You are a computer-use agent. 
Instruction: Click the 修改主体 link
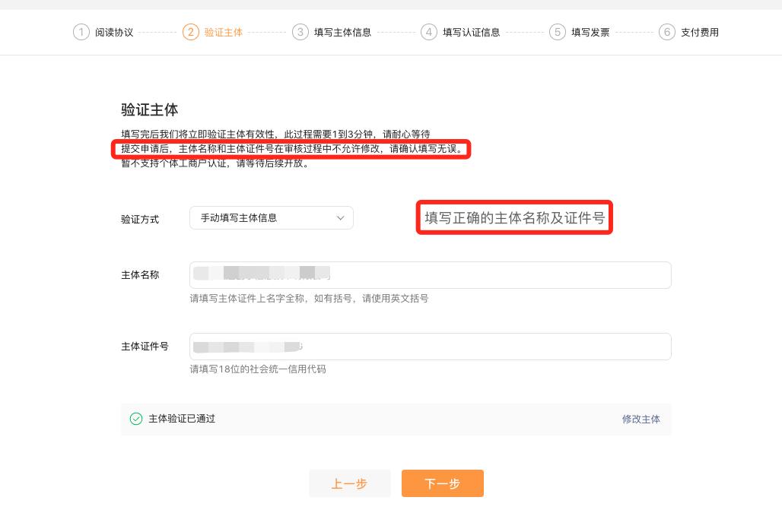coord(641,419)
